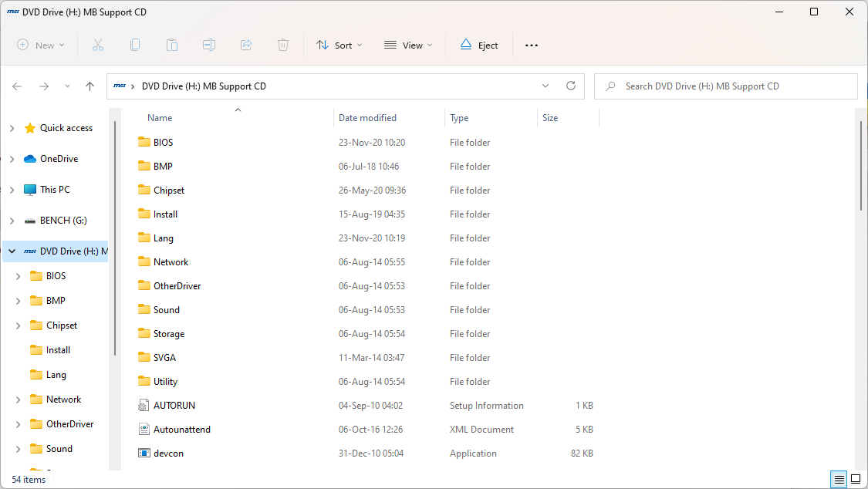Click the Share icon in toolbar
The height and width of the screenshot is (489, 868).
246,46
